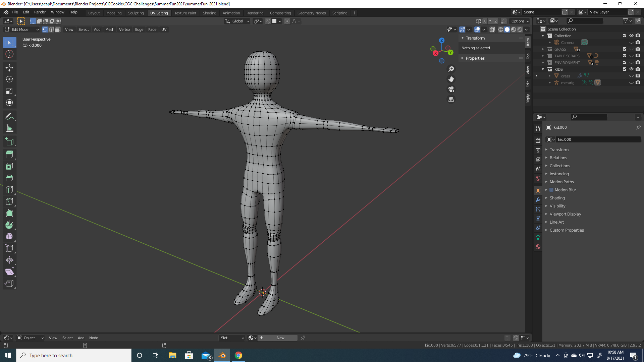Switch to the Sculpting workspace tab

pos(136,13)
